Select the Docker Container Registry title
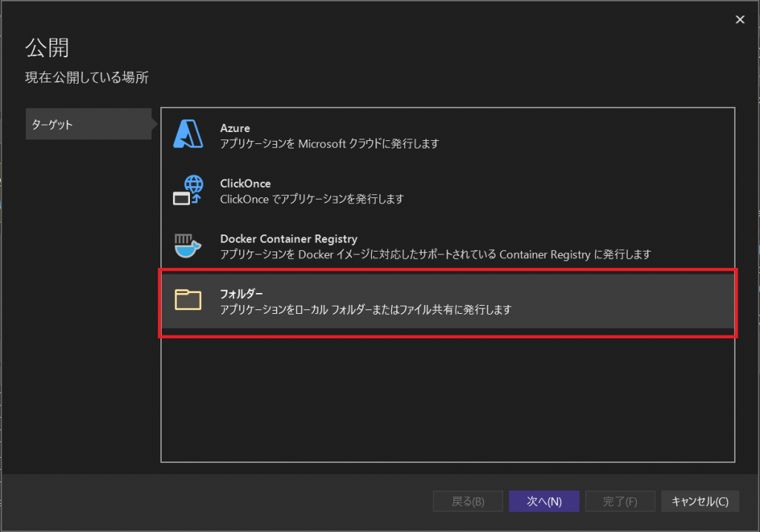Viewport: 760px width, 532px height. (289, 238)
